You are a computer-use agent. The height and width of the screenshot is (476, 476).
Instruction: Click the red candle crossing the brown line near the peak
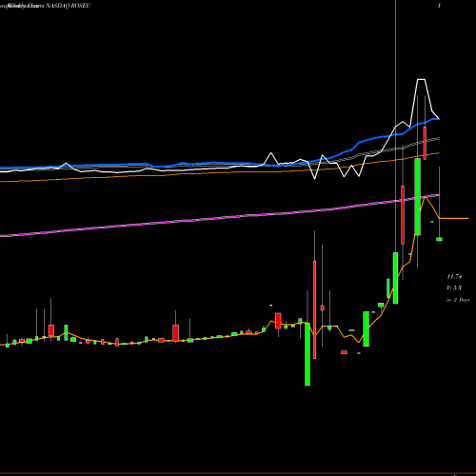[x=425, y=143]
